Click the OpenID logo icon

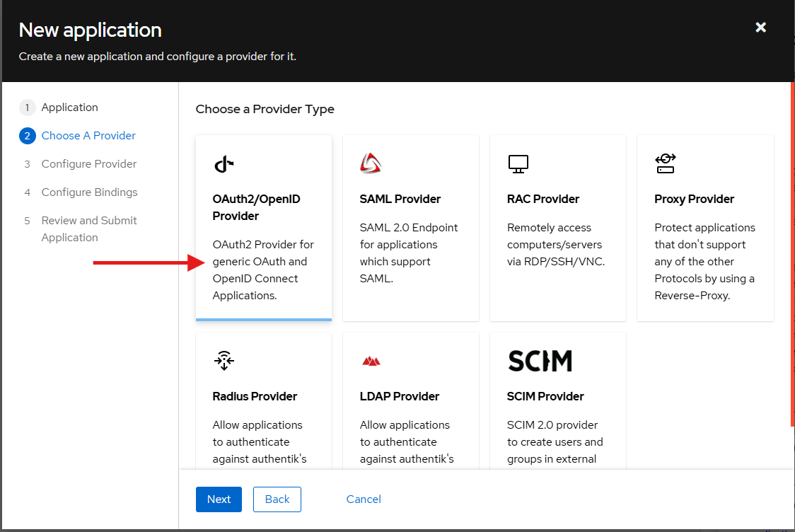click(x=224, y=164)
